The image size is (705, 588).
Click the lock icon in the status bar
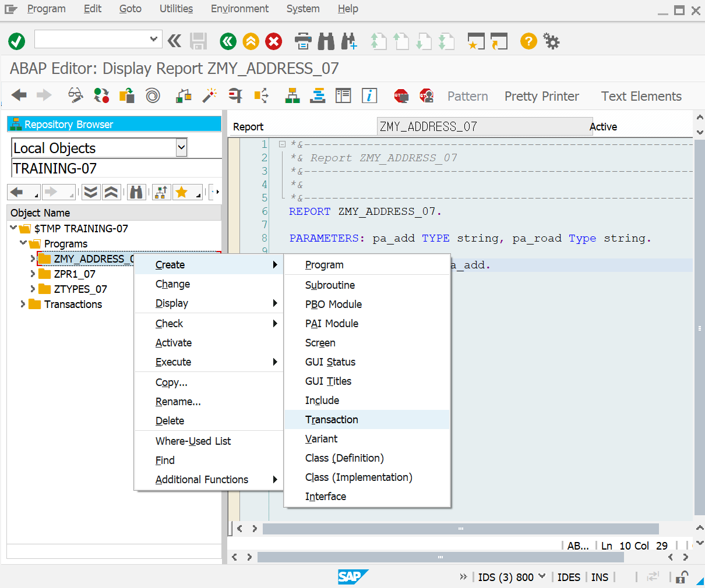point(682,577)
